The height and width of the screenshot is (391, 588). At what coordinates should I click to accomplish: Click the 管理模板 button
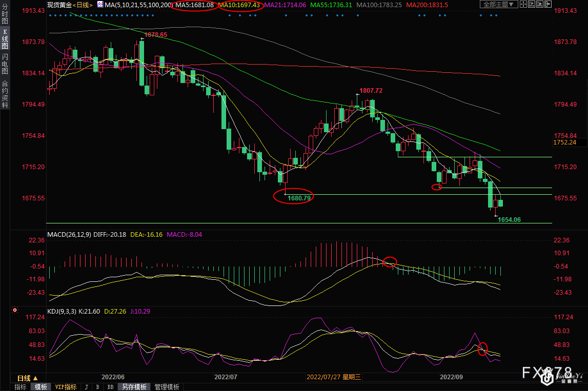(x=167, y=387)
